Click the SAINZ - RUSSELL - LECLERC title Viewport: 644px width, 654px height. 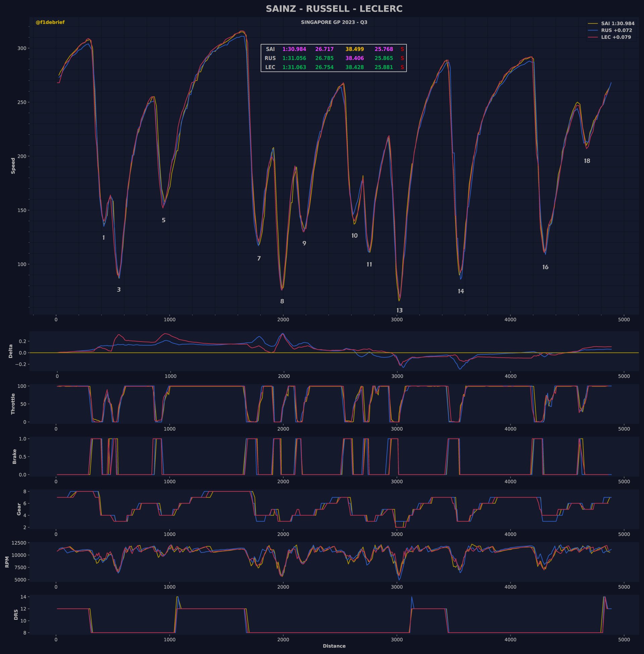(334, 9)
